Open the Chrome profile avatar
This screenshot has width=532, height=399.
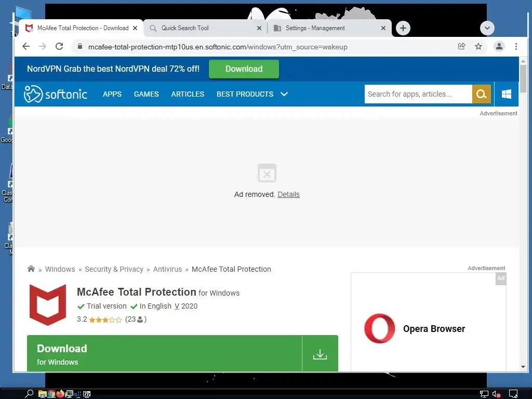pyautogui.click(x=499, y=46)
